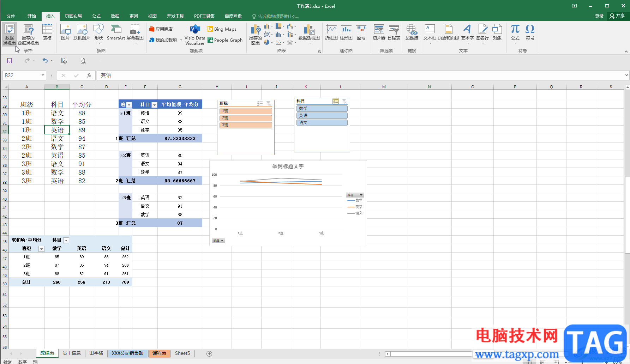Viewport: 630px width, 364px height.
Task: Collapse the 2班 group in pivot table
Action: click(x=121, y=156)
